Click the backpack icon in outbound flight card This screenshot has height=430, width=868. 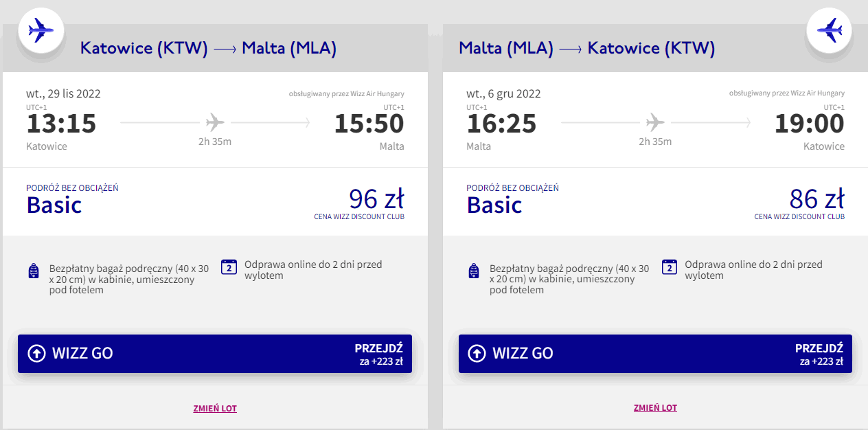pos(34,271)
